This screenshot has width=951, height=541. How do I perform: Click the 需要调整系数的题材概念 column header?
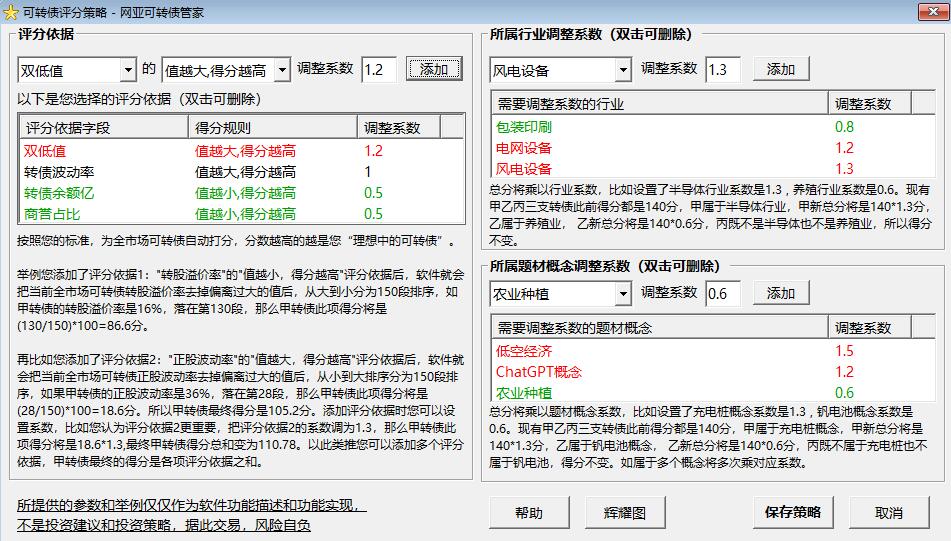pyautogui.click(x=660, y=328)
